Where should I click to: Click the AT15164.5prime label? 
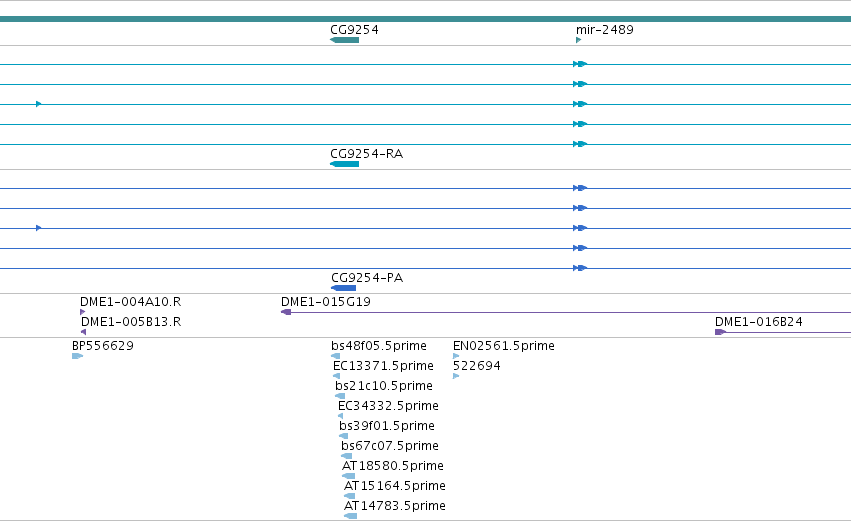[395, 485]
